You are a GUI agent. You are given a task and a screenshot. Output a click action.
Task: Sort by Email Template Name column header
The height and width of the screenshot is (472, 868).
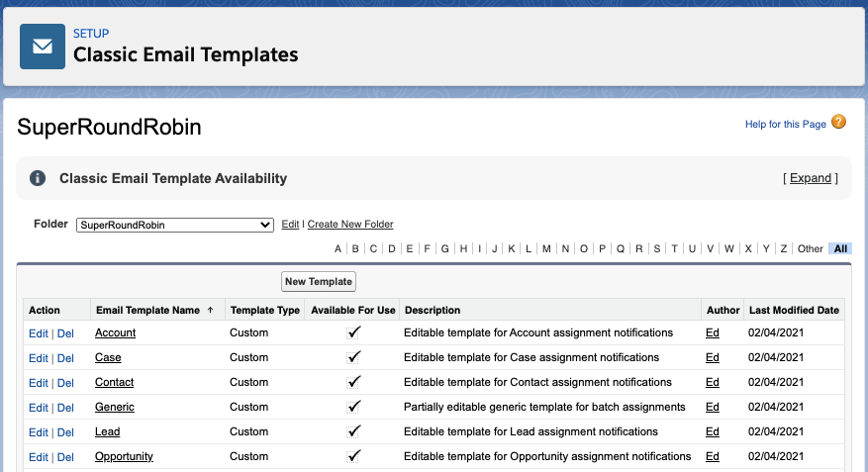tap(147, 310)
